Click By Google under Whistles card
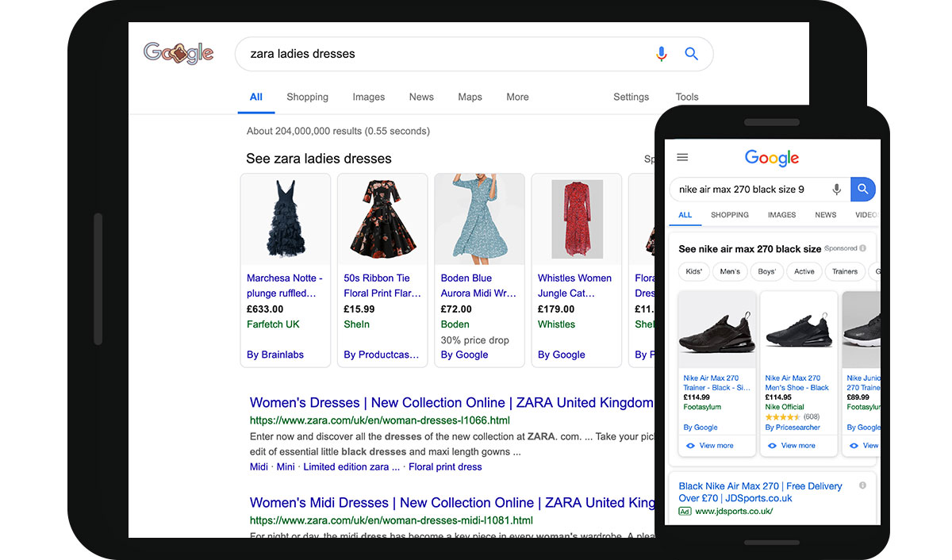Image resolution: width=952 pixels, height=560 pixels. [x=561, y=355]
